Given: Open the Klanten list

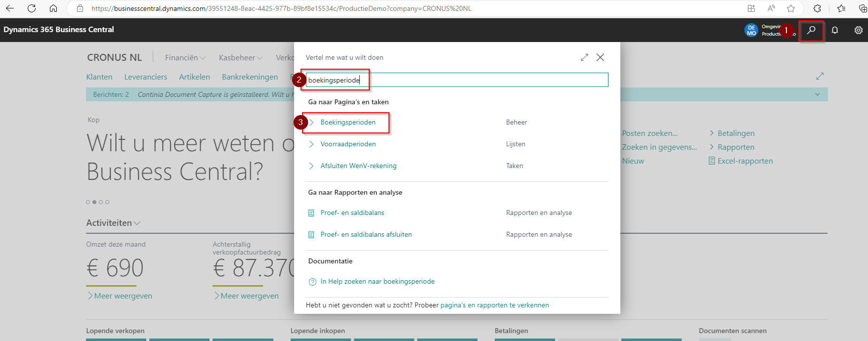Looking at the screenshot, I should [x=99, y=77].
